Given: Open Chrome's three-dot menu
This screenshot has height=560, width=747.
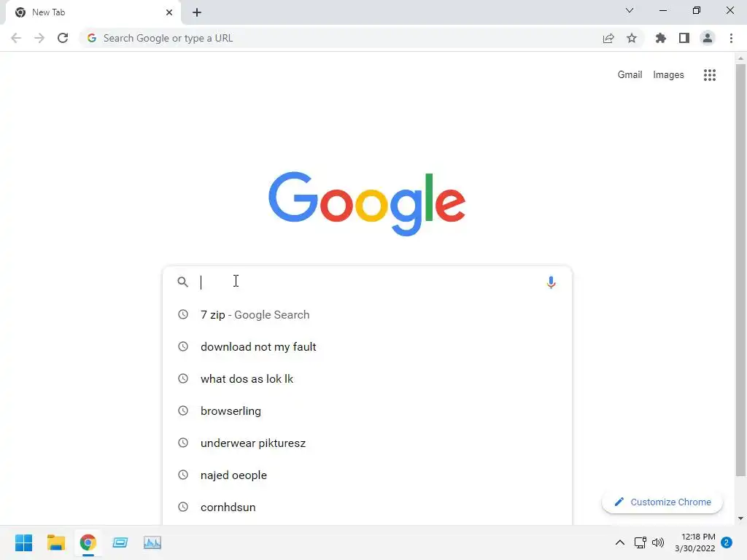Looking at the screenshot, I should (731, 38).
